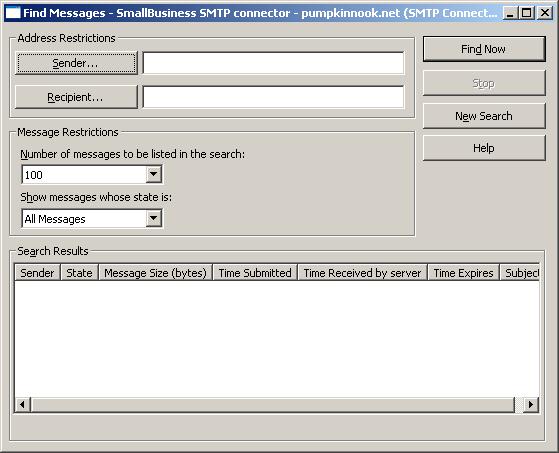Click the Find Messages window title icon

[13, 13]
